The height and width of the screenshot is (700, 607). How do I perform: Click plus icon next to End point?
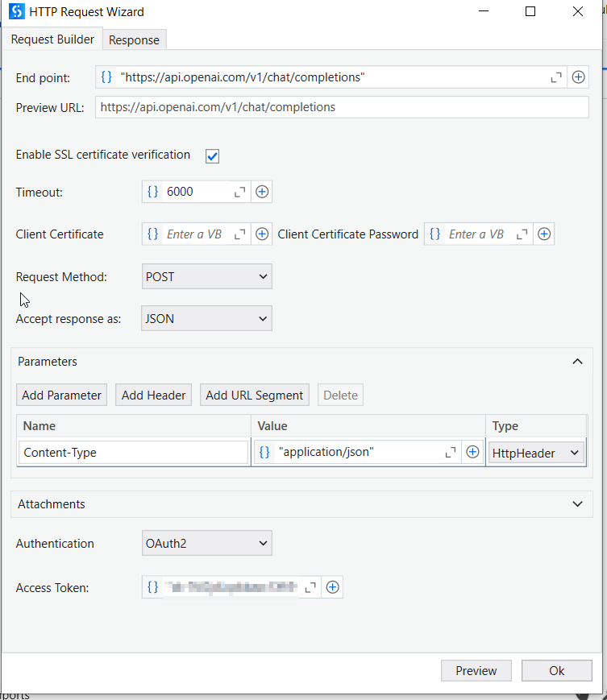(579, 77)
